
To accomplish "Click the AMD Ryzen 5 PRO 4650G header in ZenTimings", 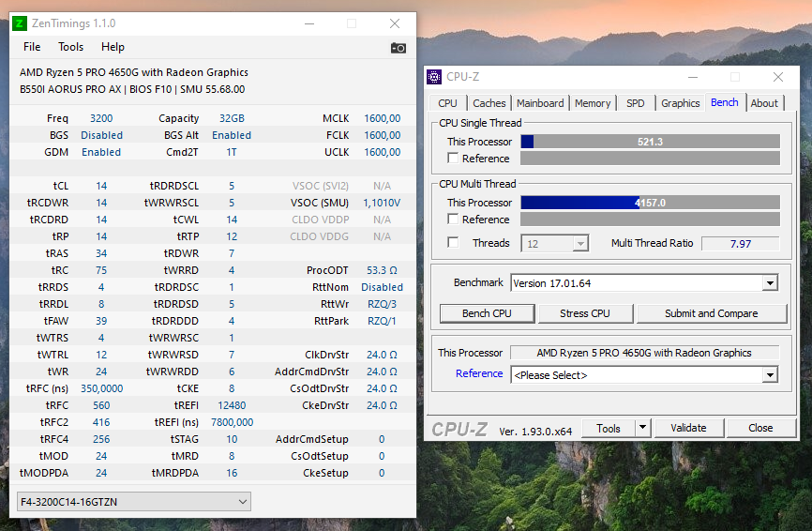I will coord(133,72).
